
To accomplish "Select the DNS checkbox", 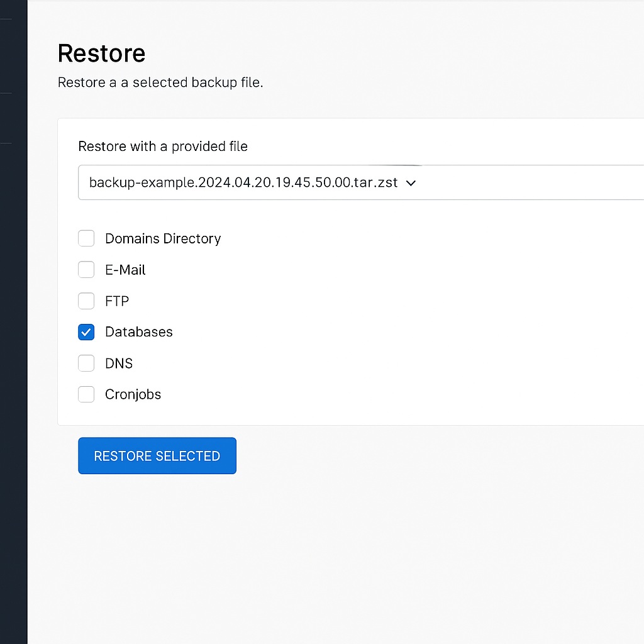I will pos(86,364).
